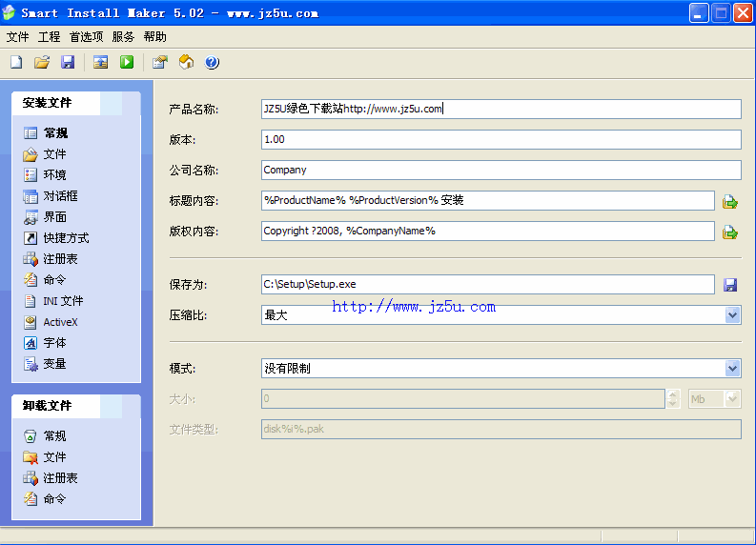
Task: Maximize the Smart Install Maker window
Action: pyautogui.click(x=722, y=13)
